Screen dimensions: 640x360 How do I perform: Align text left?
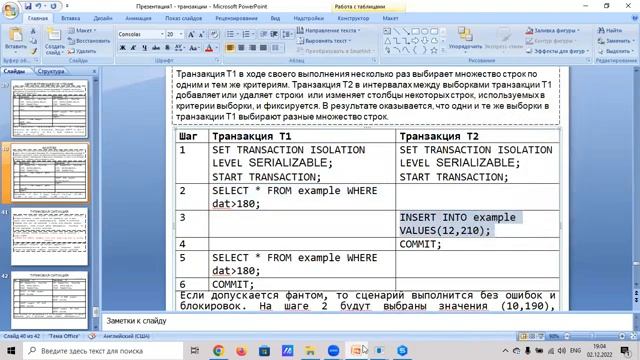(x=230, y=48)
